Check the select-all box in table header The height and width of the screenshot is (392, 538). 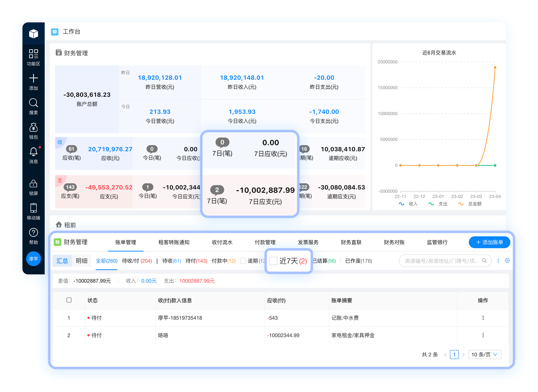(69, 300)
